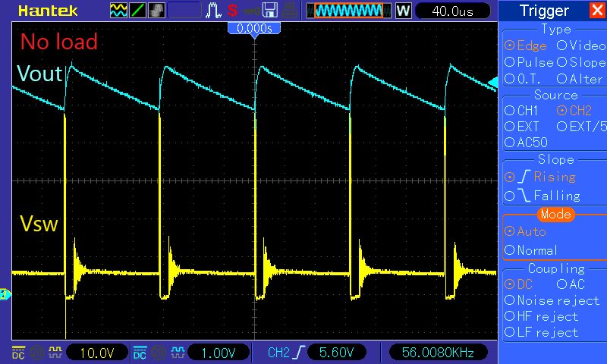Click the 0.000s trigger position marker
The width and height of the screenshot is (607, 364).
(254, 28)
